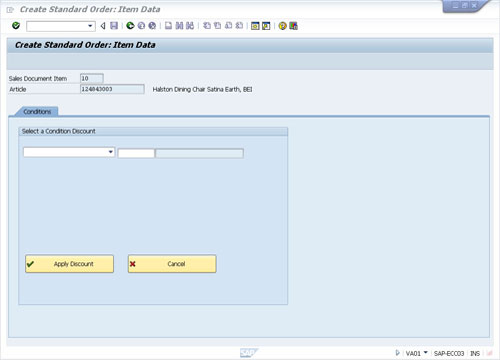
Task: Switch to the Conditions tab
Action: (x=37, y=112)
